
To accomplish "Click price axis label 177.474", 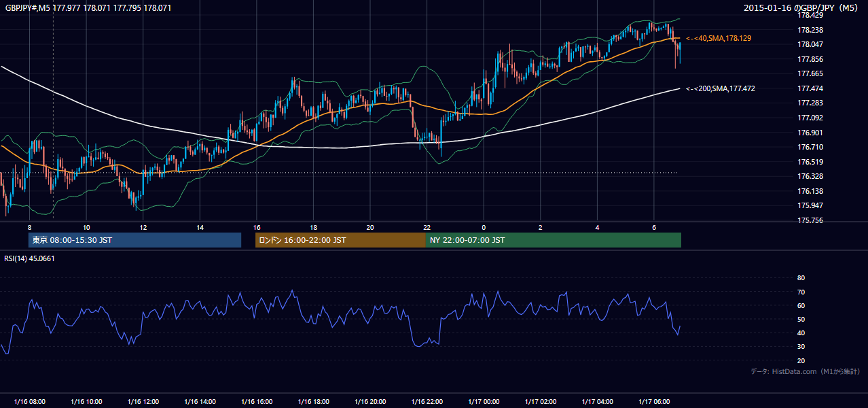I will (x=810, y=88).
